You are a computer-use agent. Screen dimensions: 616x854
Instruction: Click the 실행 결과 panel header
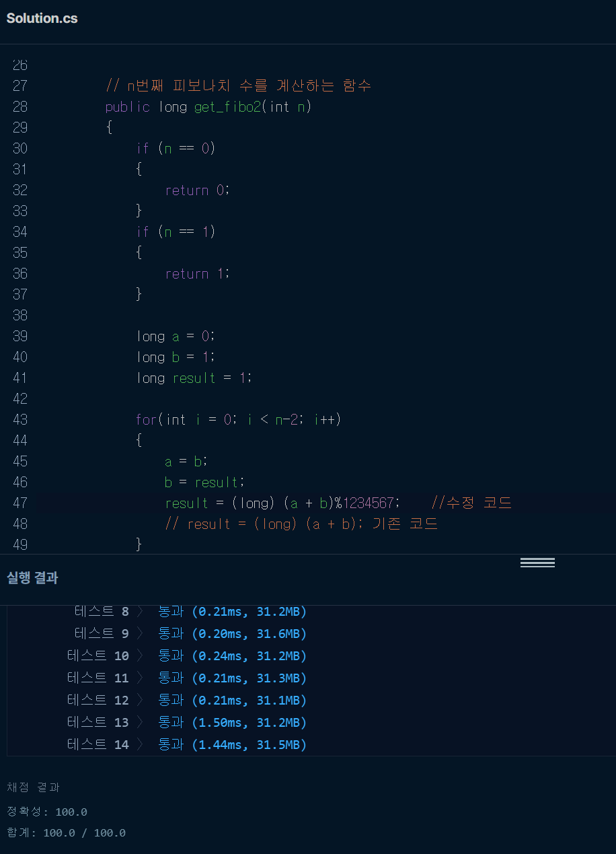(32, 577)
